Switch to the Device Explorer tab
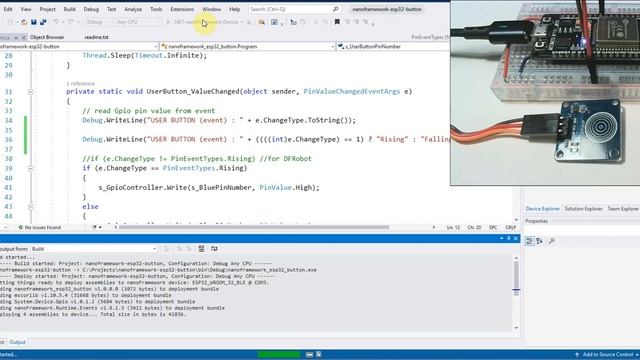 [x=542, y=209]
